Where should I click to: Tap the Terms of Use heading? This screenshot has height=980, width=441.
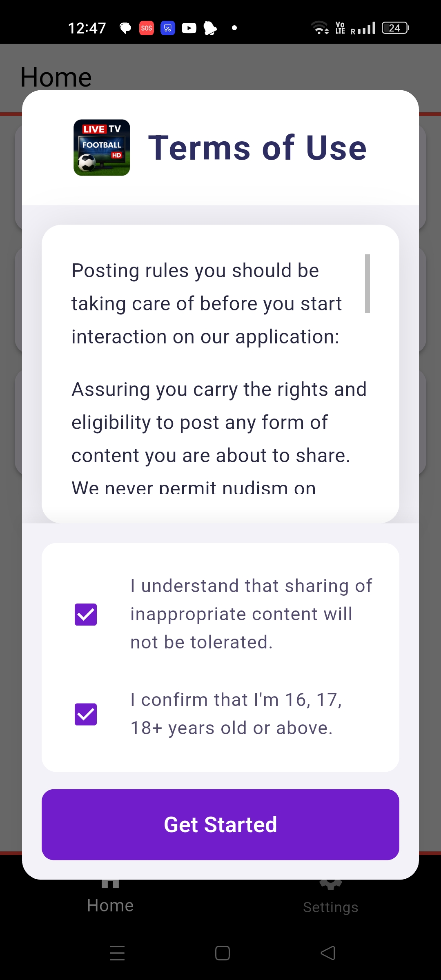[x=257, y=148]
